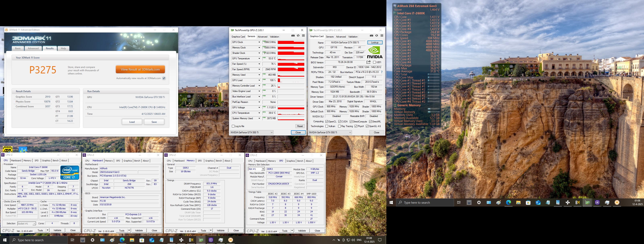Click the Intel Core i7 logo in CPU-Z
644x244 pixels.
(x=70, y=172)
